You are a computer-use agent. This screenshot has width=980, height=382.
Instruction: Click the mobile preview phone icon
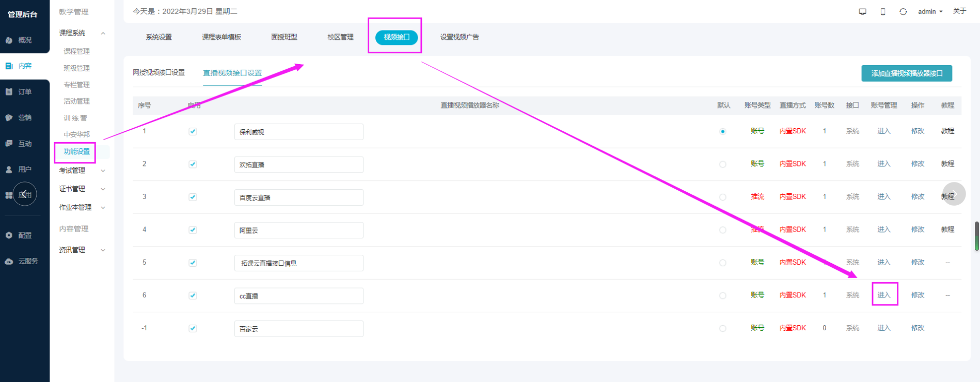click(x=883, y=11)
